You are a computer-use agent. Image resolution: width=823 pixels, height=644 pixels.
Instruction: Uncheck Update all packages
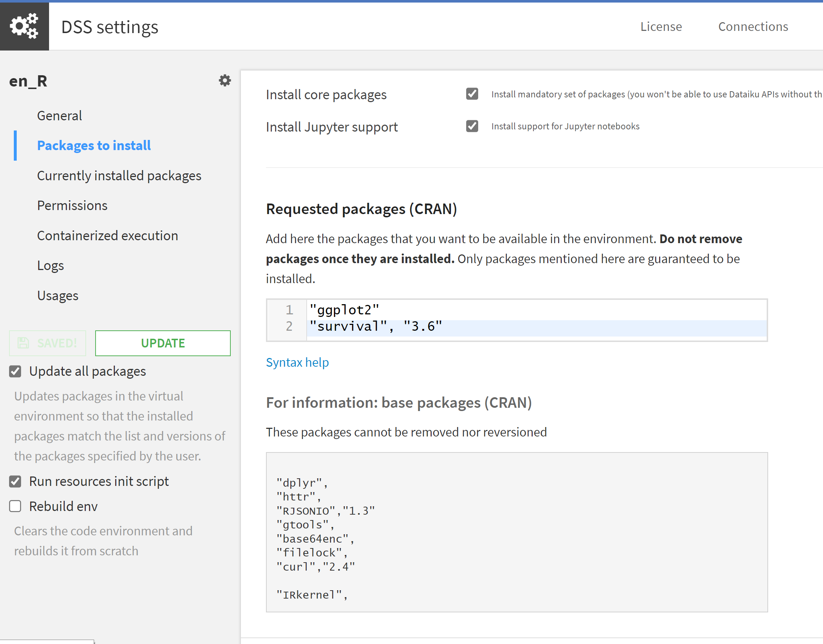15,371
